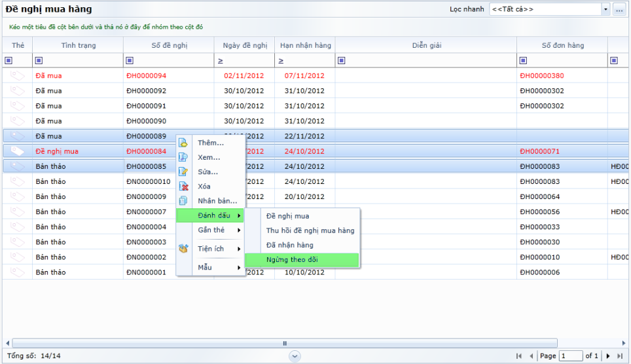631x364 pixels.
Task: Click filter icon under Diễn giải column
Action: tap(342, 61)
